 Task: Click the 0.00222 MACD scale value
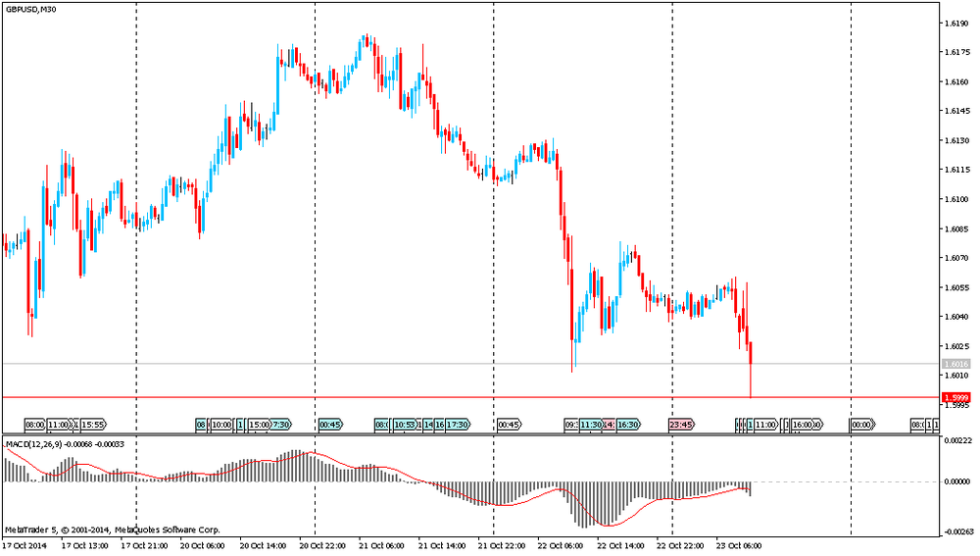pos(956,441)
